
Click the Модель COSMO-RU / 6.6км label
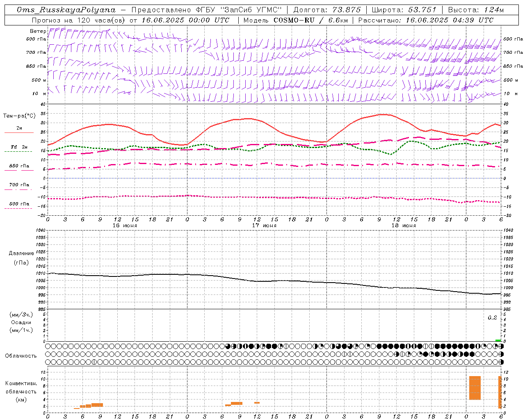pos(296,20)
